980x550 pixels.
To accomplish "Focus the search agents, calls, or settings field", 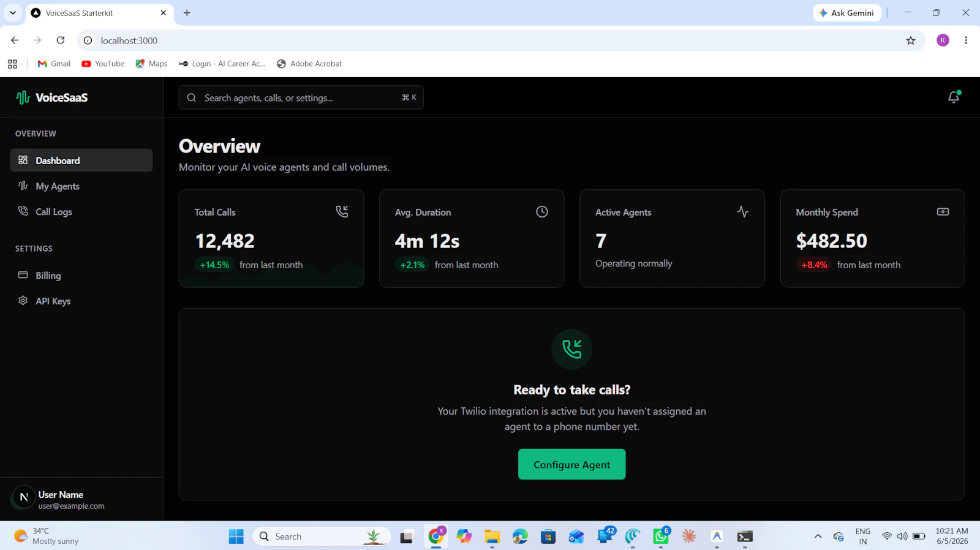I will click(x=301, y=97).
